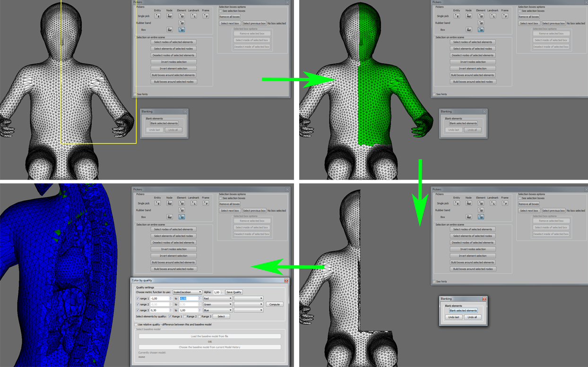
Task: Select Frame single pick in the green-torso screenshot
Action: click(505, 16)
